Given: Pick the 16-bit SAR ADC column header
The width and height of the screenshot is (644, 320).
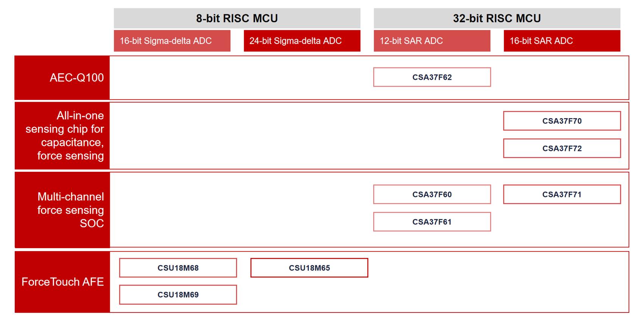Looking at the screenshot, I should pos(562,41).
